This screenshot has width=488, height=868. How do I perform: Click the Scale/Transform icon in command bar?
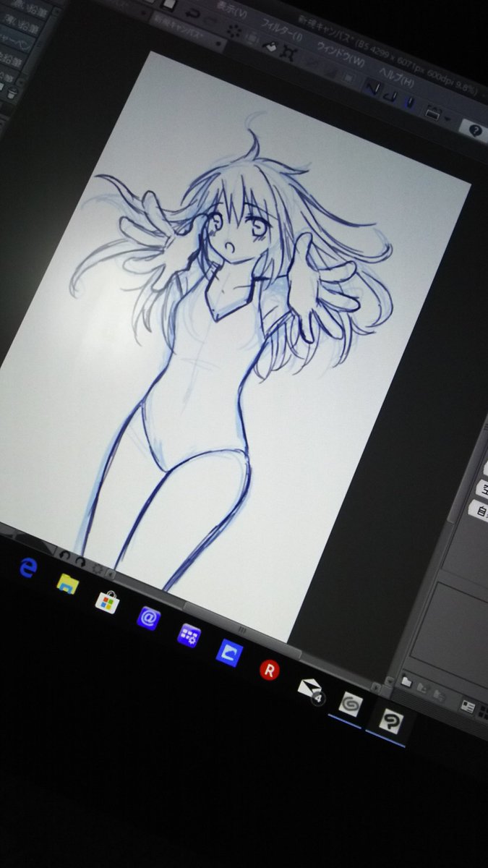coord(288,54)
